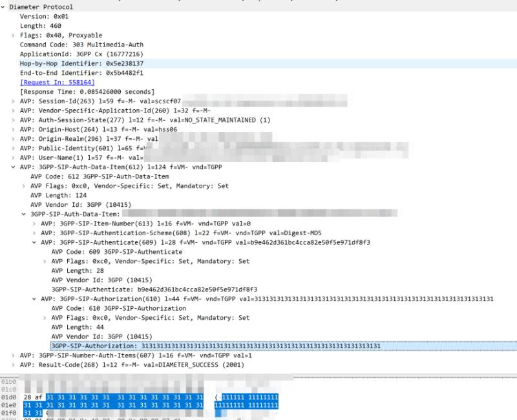Collapse the 3GPP-SIP-Auth-Data-Item(612) AVP
The image size is (517, 420).
14,167
